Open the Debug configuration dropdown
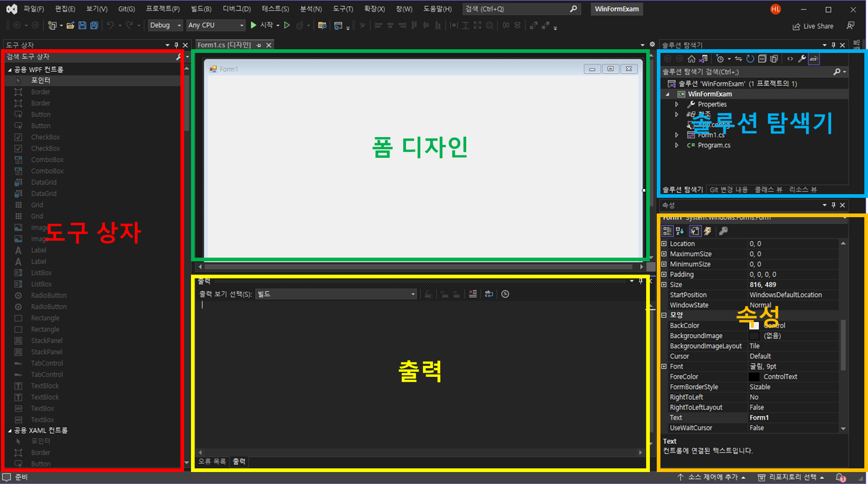 (x=165, y=25)
